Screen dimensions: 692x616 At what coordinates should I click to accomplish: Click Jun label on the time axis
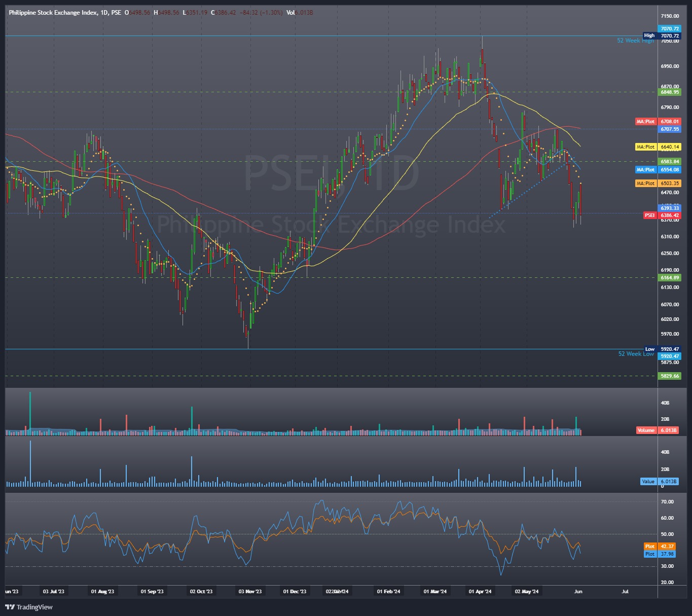(577, 591)
